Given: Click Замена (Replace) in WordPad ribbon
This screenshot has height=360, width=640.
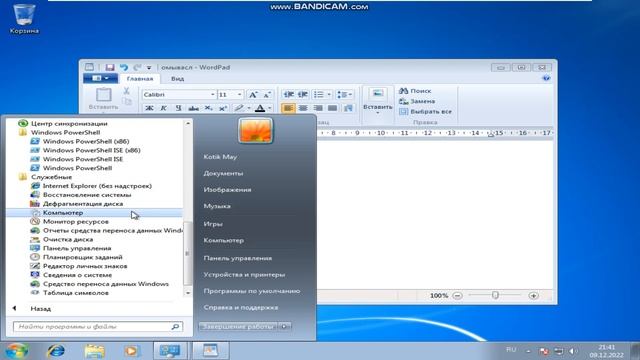Looking at the screenshot, I should 417,101.
